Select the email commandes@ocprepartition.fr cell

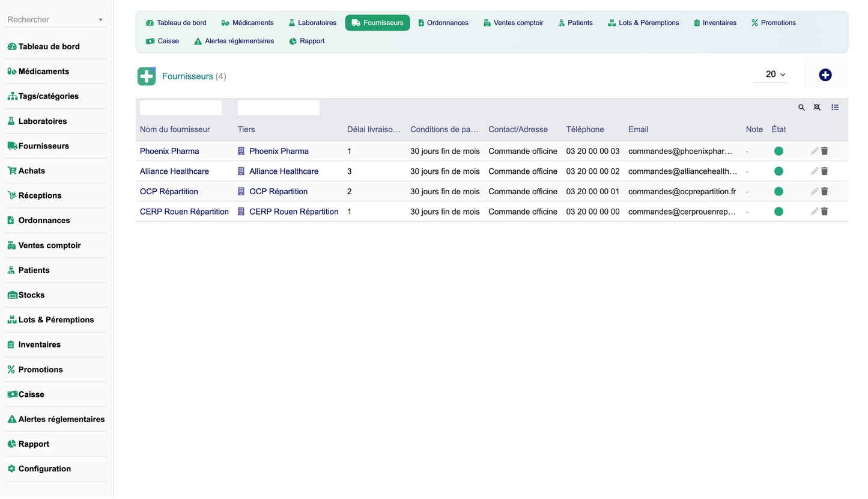tap(682, 192)
